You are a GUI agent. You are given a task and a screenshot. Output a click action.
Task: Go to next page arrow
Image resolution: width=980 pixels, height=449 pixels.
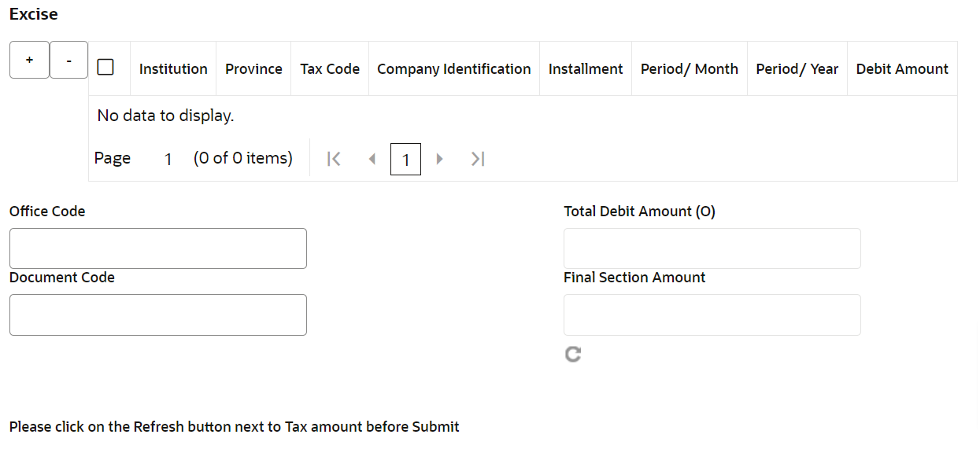coord(440,159)
